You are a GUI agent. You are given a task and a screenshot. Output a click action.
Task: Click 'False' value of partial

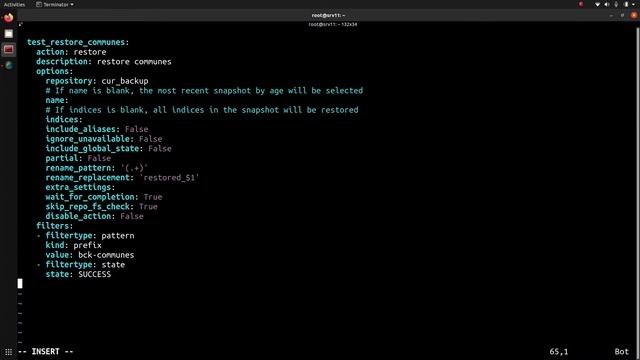click(99, 158)
